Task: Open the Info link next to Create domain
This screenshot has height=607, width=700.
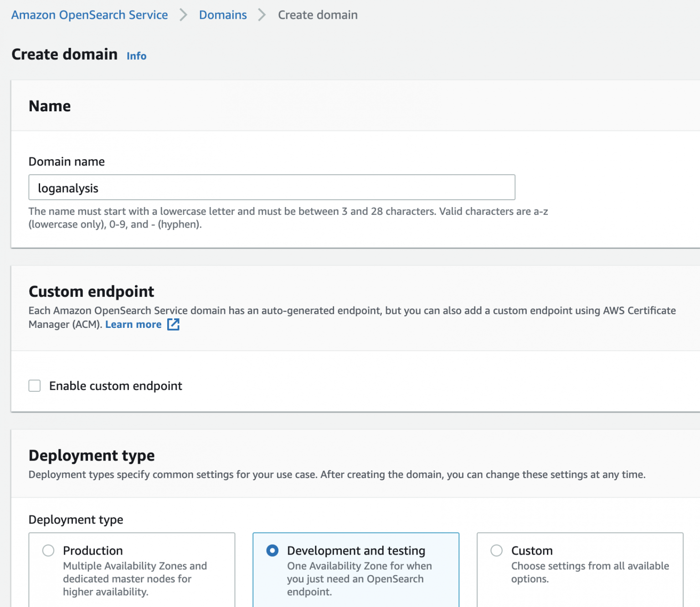Action: click(x=136, y=56)
